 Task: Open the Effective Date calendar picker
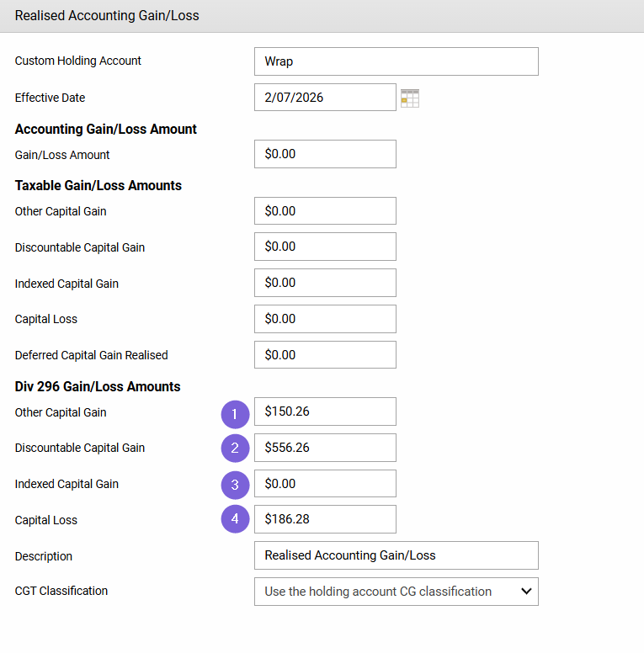pyautogui.click(x=410, y=98)
